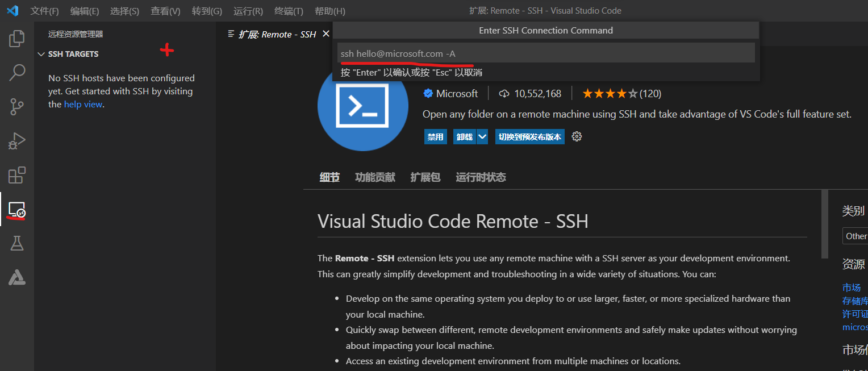Screen dimensions: 868x371
Task: Switch to the 扩展包 tab
Action: click(x=425, y=177)
